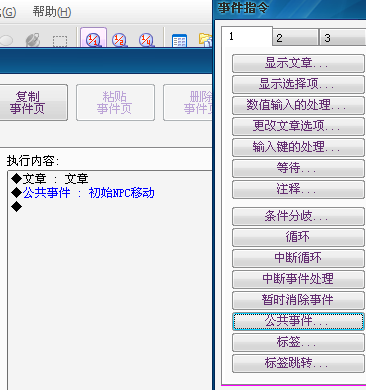Insert the 中断事件处理 command

(298, 279)
